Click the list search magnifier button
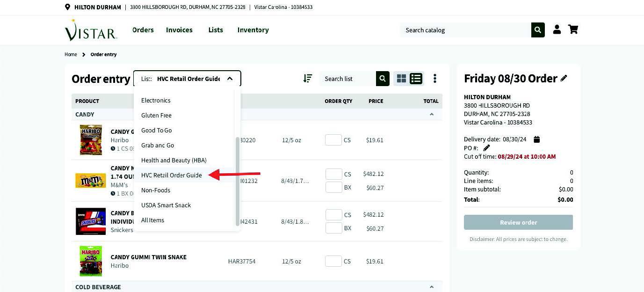 [x=383, y=79]
